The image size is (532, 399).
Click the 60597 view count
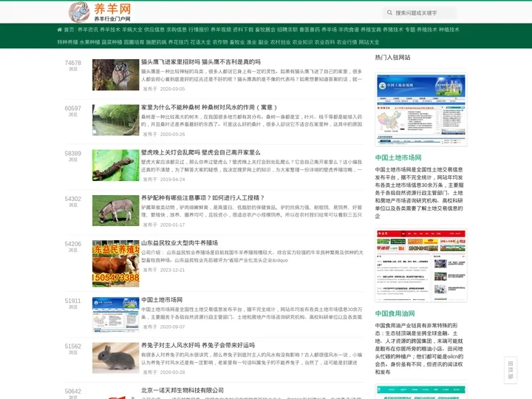73,108
